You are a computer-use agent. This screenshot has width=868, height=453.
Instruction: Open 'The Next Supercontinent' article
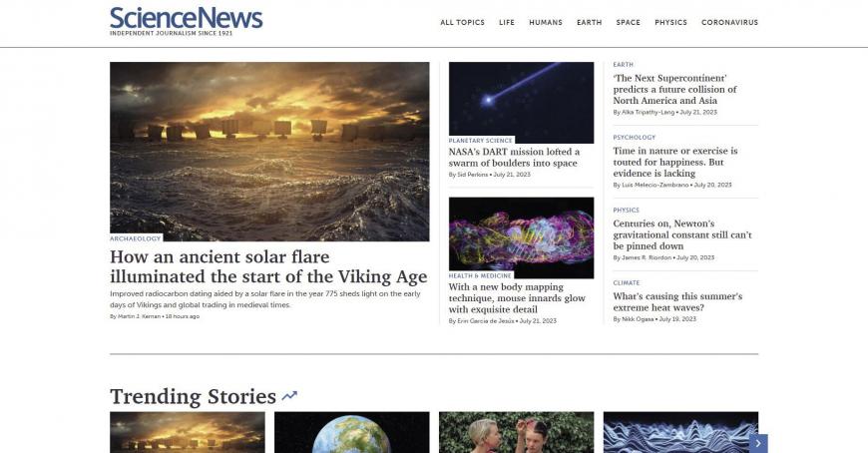tap(674, 89)
